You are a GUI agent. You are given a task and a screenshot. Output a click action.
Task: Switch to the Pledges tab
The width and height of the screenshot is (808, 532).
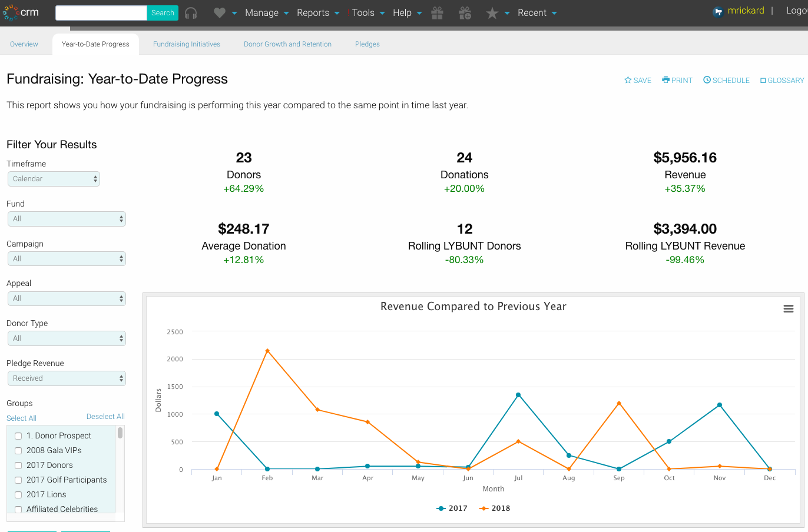click(367, 44)
